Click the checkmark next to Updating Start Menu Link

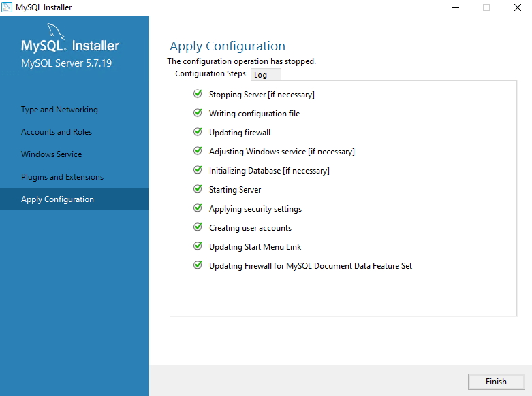tap(198, 246)
